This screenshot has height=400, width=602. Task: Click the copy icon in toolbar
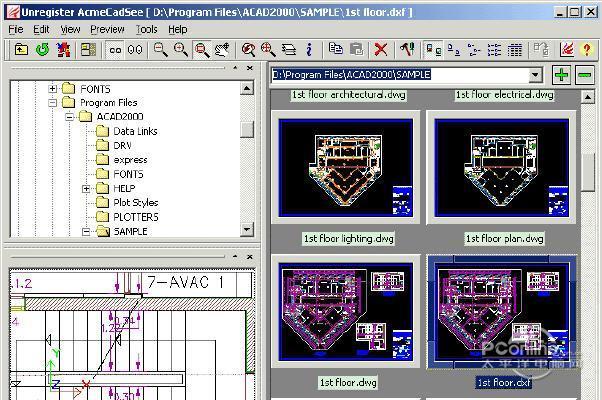[335, 49]
